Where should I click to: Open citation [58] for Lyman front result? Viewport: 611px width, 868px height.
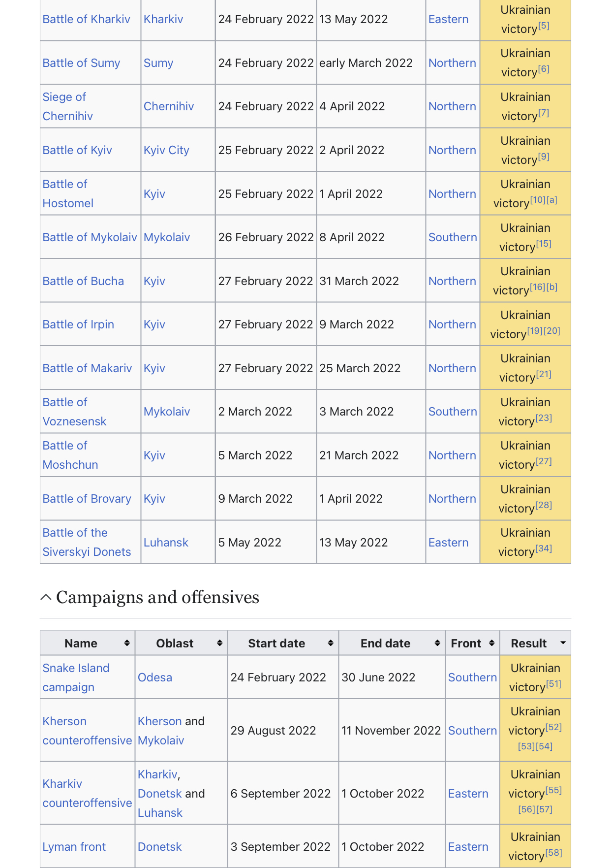click(x=553, y=853)
